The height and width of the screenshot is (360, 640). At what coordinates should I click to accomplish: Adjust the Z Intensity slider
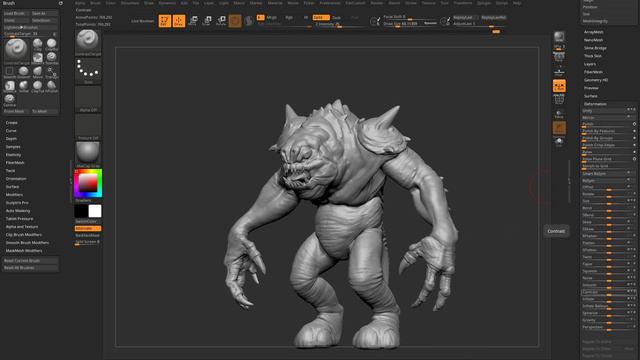[340, 24]
